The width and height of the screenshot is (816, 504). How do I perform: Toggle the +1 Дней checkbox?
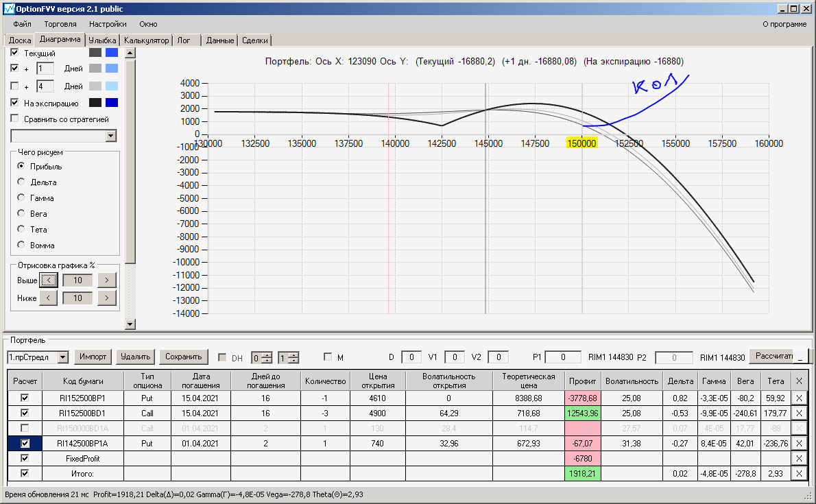14,68
